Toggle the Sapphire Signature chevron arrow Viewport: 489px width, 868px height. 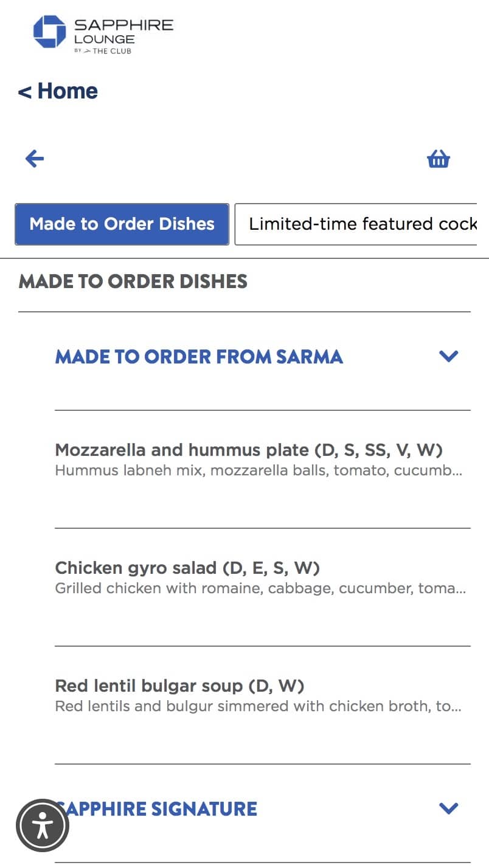(448, 808)
